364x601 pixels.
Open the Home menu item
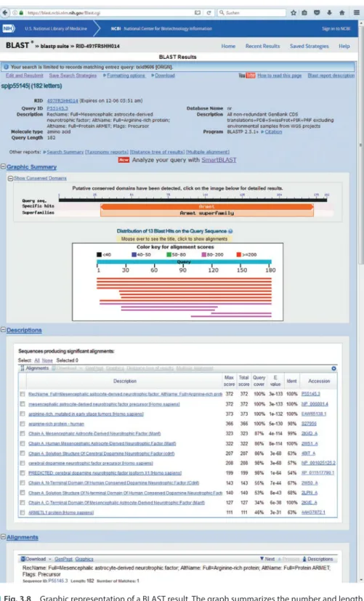pyautogui.click(x=228, y=46)
